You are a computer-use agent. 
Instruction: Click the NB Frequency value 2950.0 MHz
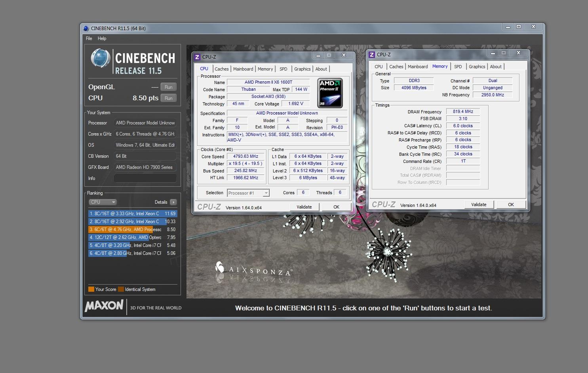pyautogui.click(x=493, y=95)
